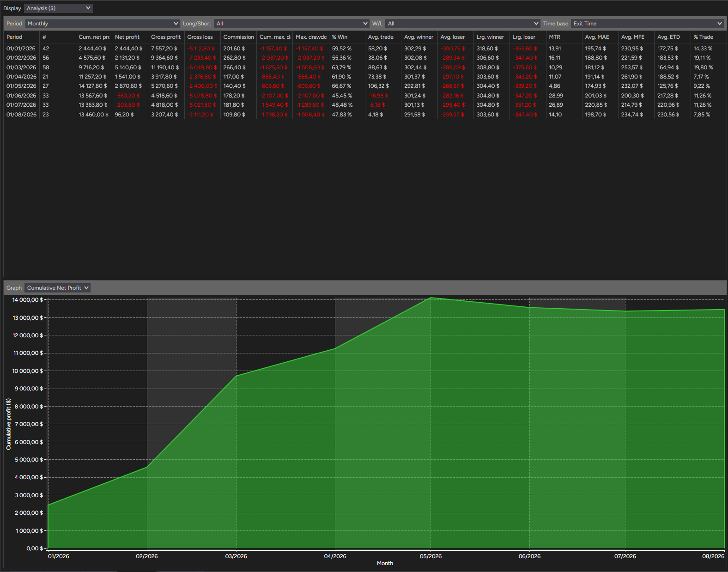This screenshot has height=572, width=728.
Task: Click % Win cell 66,67 %
Action: coord(341,86)
